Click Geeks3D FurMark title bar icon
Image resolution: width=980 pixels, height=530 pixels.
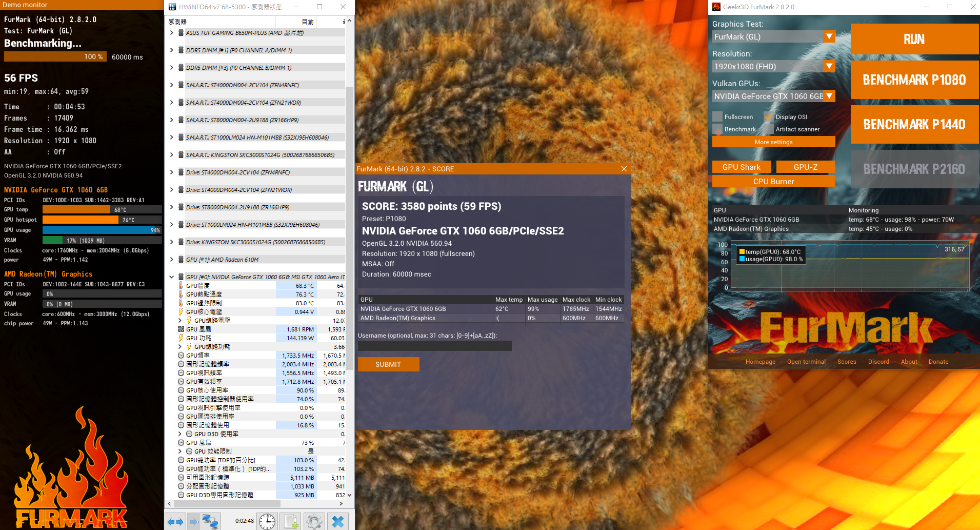coord(716,7)
